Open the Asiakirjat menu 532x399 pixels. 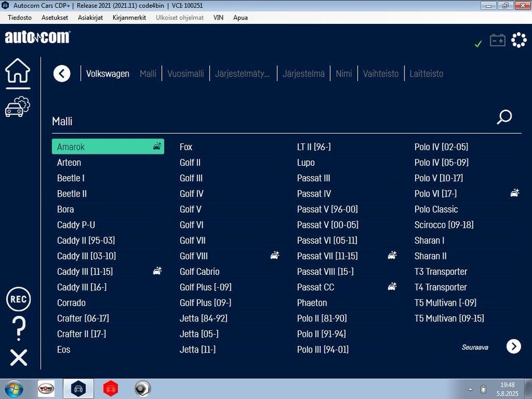pyautogui.click(x=90, y=18)
